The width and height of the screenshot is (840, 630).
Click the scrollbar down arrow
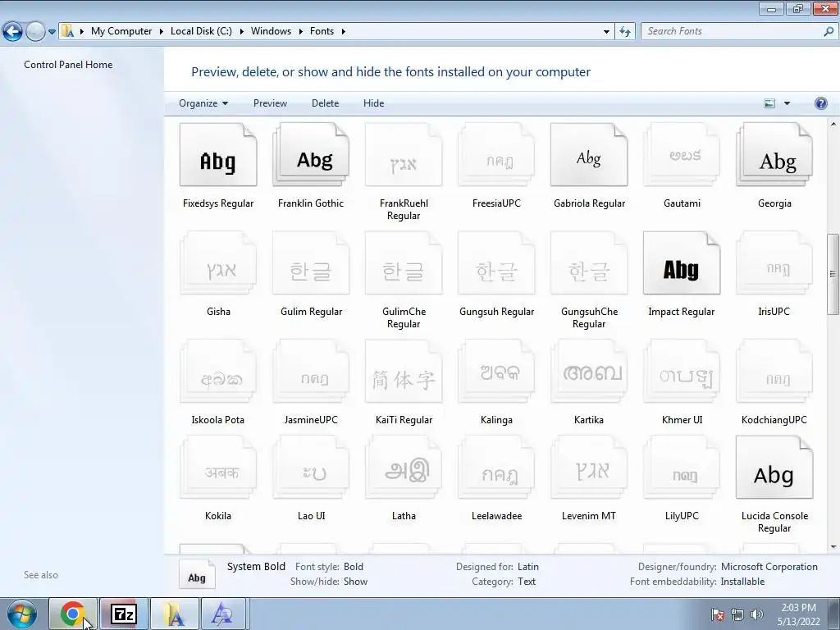(833, 547)
